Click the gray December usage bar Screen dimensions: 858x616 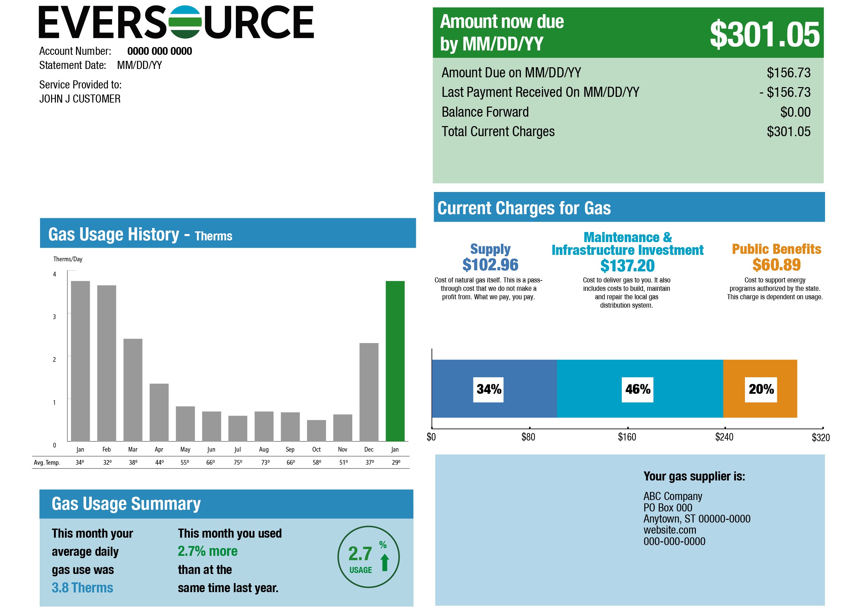coord(368,392)
